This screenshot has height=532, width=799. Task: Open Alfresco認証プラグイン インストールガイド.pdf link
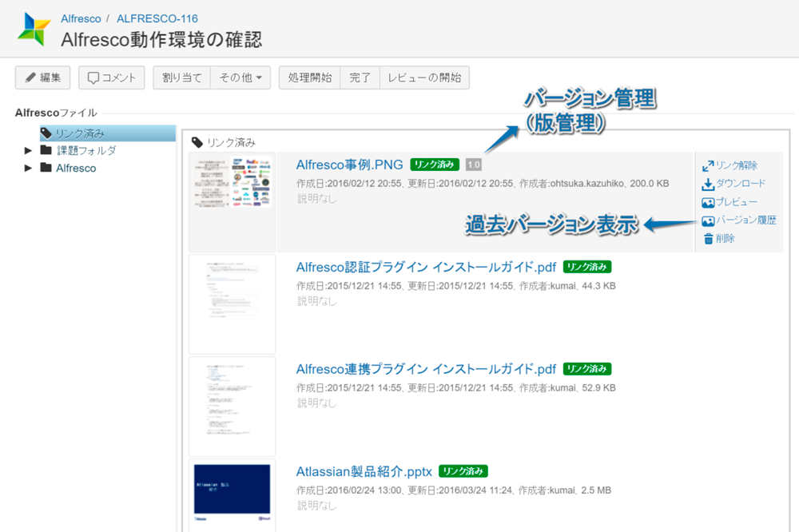point(426,267)
